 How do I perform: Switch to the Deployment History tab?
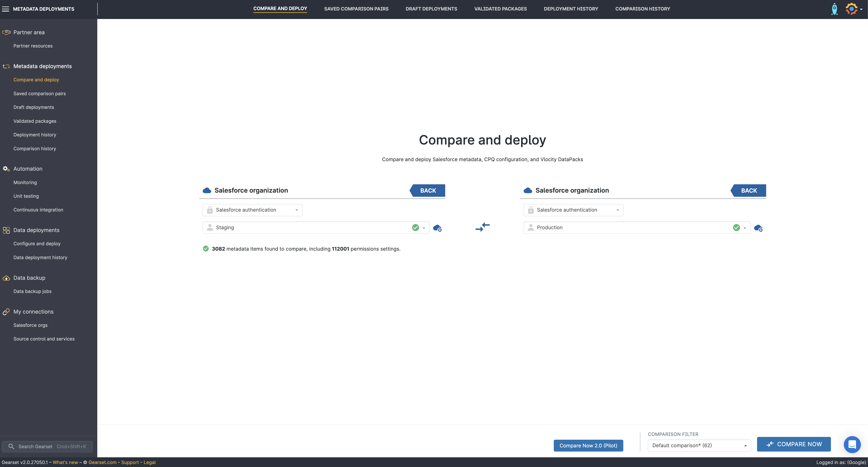click(x=570, y=9)
